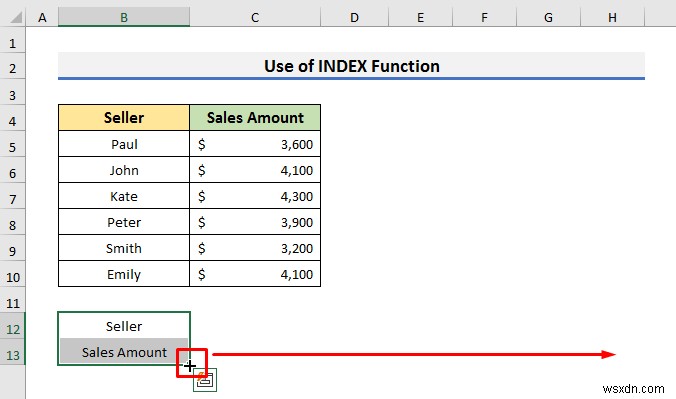
Task: Click the 'Use of INDEX Function' title cell
Action: click(x=351, y=66)
